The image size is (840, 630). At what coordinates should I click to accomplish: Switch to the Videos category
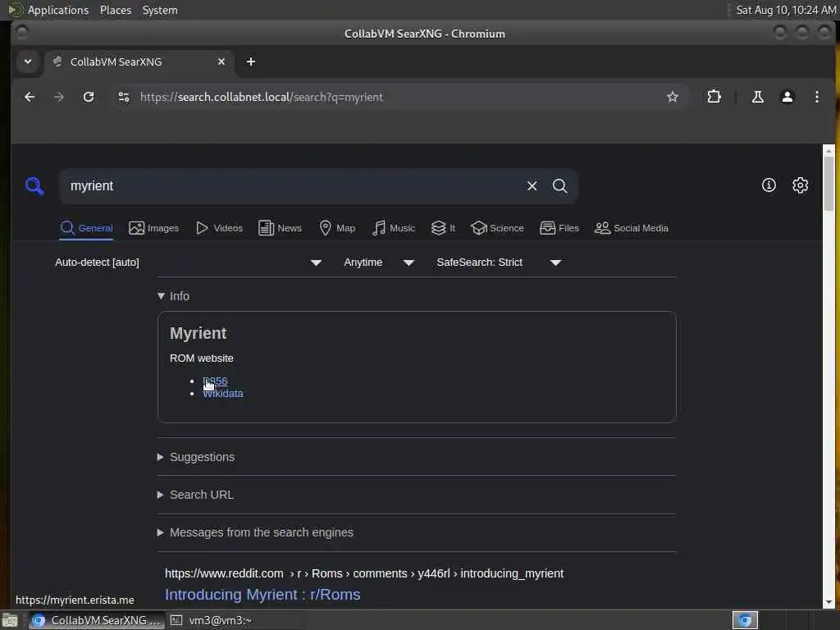click(x=220, y=228)
